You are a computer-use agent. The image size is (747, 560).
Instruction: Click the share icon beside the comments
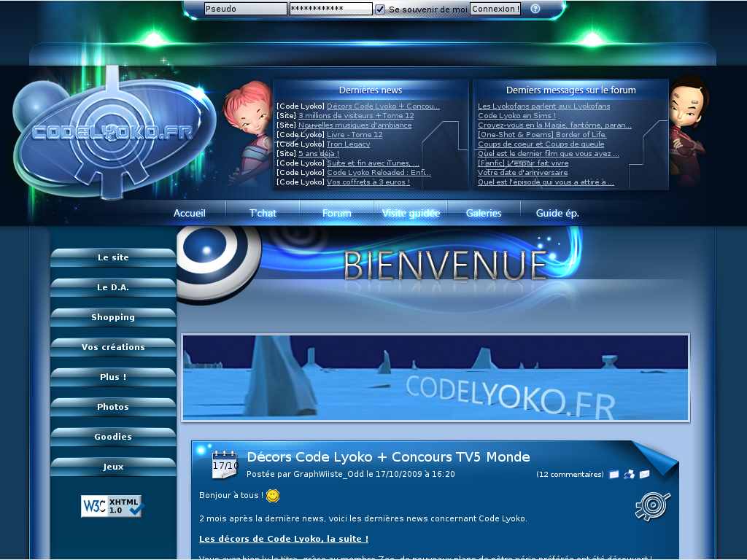(x=630, y=474)
